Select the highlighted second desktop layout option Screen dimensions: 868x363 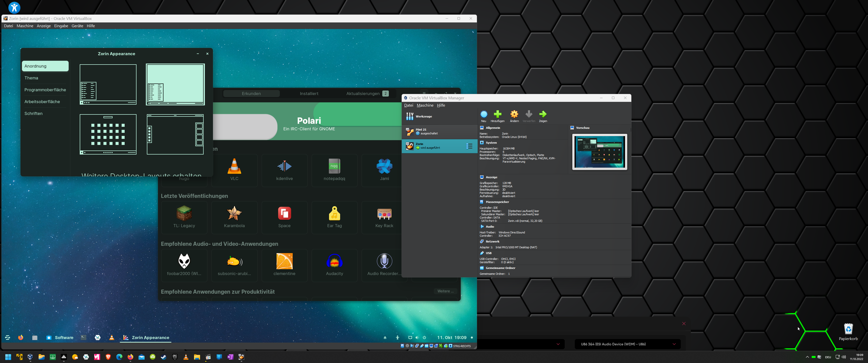175,84
